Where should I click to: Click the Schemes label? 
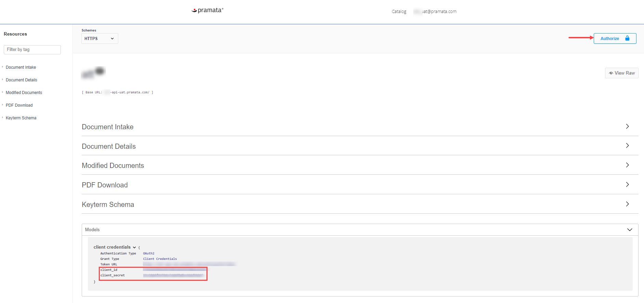(x=89, y=30)
